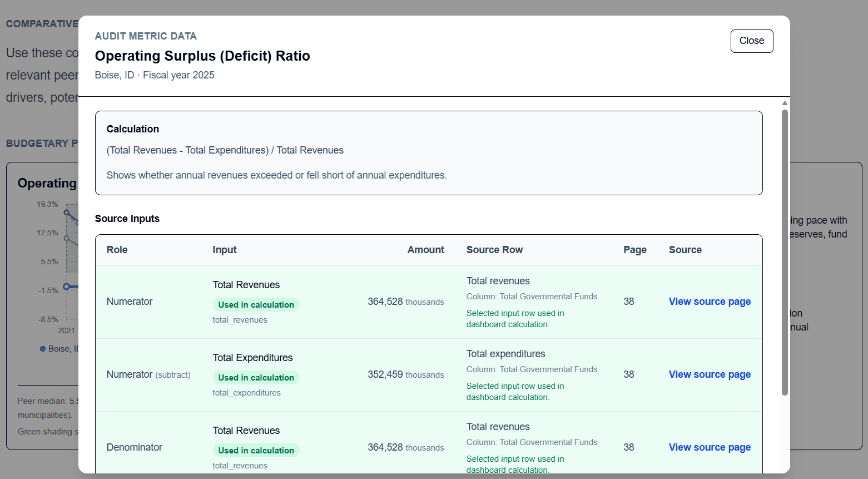Image resolution: width=868 pixels, height=479 pixels.
Task: Click the 364,528 thousands amount in Denominator row
Action: [405, 447]
